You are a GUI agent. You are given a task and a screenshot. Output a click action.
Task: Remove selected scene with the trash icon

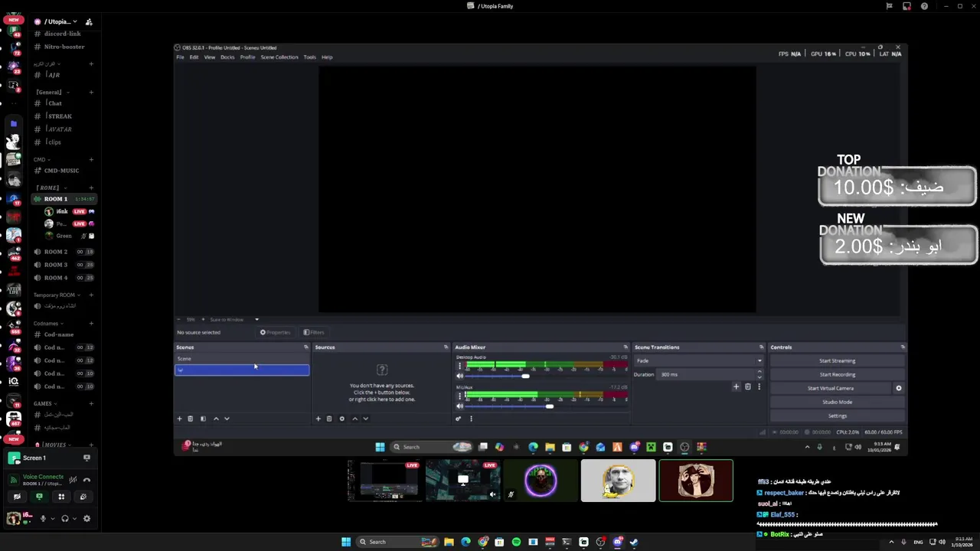tap(190, 419)
